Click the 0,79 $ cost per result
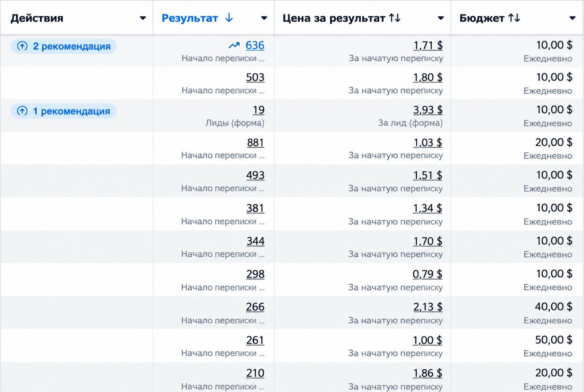Viewport: 584px width, 392px height. pyautogui.click(x=428, y=274)
